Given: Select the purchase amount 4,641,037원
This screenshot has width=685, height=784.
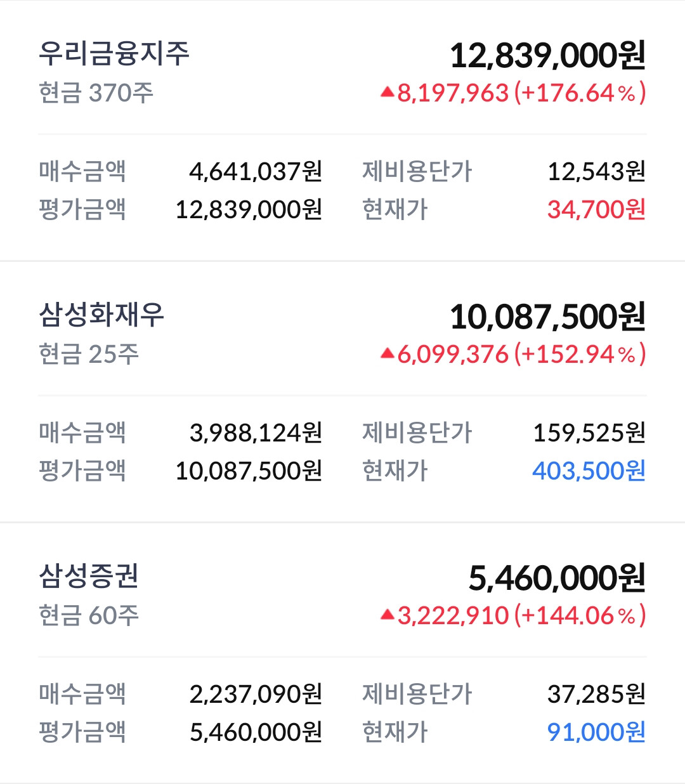Looking at the screenshot, I should click(256, 171).
